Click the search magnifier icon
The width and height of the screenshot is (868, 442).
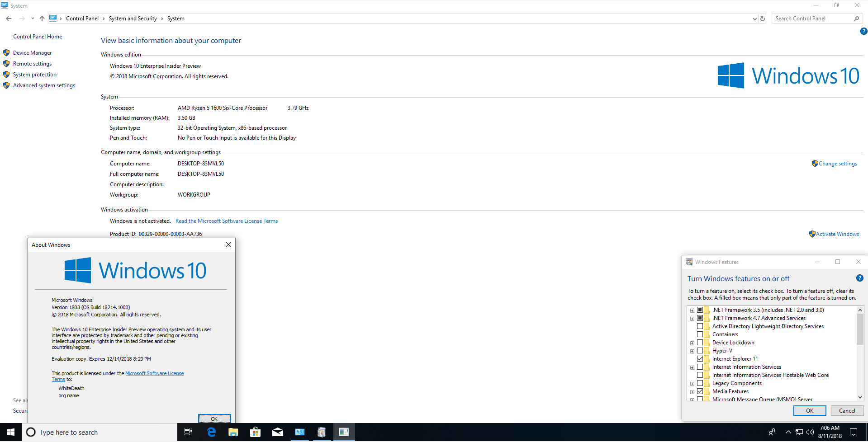[856, 19]
